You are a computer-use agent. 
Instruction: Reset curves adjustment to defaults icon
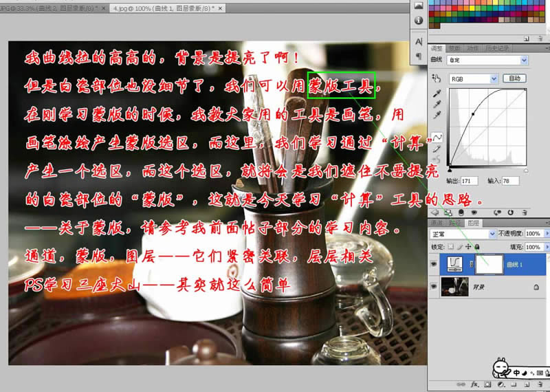tap(510, 213)
